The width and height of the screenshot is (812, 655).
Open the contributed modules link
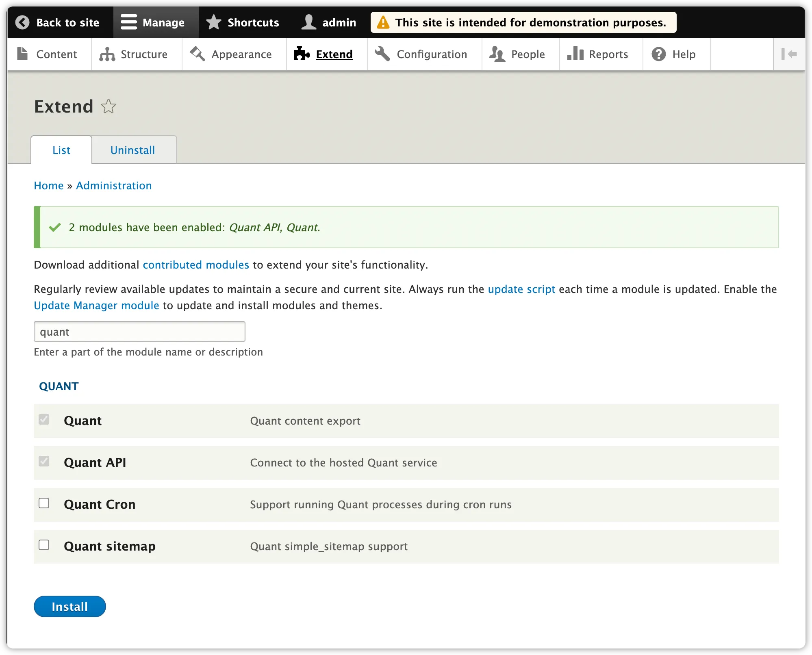[x=195, y=265]
